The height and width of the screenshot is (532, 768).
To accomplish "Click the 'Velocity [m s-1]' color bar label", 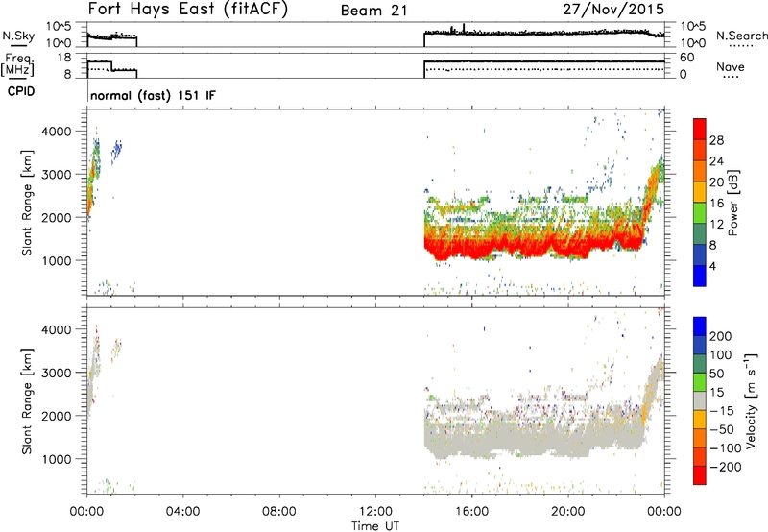I will tap(750, 400).
